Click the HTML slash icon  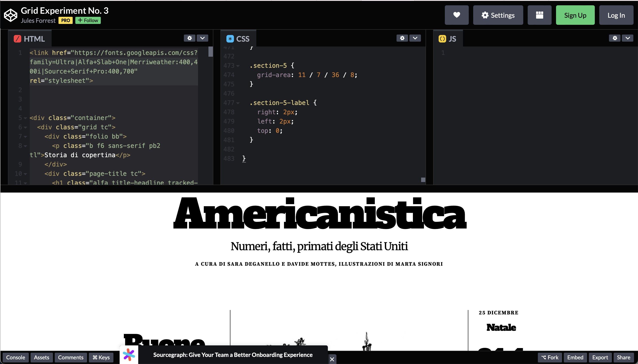[x=17, y=39]
